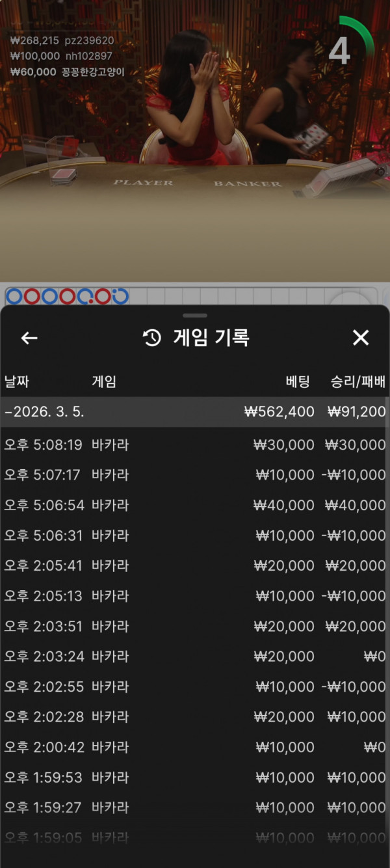The height and width of the screenshot is (868, 390).
Task: Open the 오후 2:05:41 game entry
Action: click(195, 565)
